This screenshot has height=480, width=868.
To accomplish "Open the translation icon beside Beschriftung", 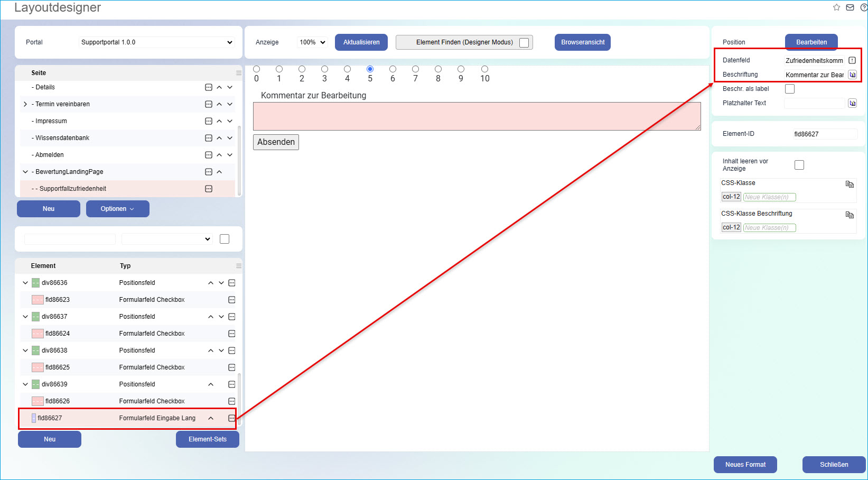I will (852, 75).
